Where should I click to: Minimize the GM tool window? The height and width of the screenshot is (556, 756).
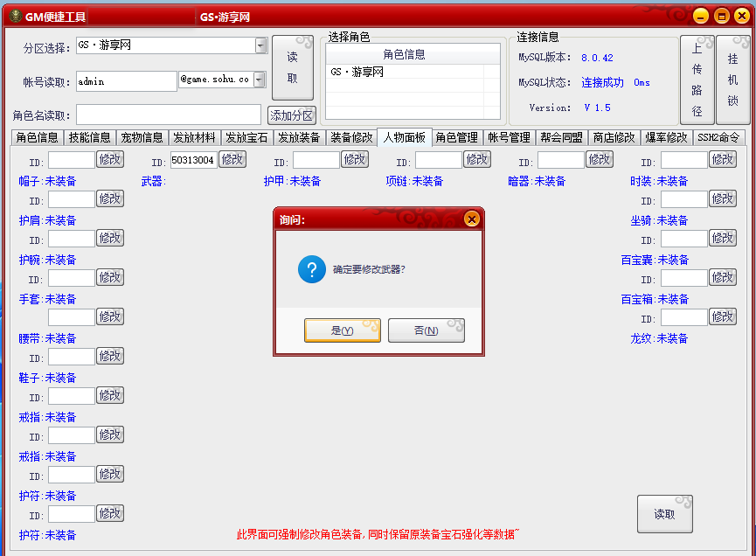[x=701, y=16]
